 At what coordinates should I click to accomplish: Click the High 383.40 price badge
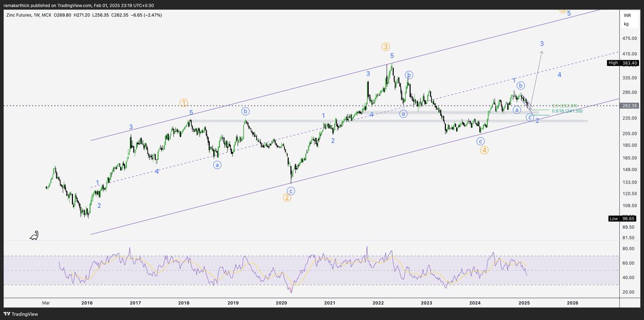pyautogui.click(x=623, y=63)
